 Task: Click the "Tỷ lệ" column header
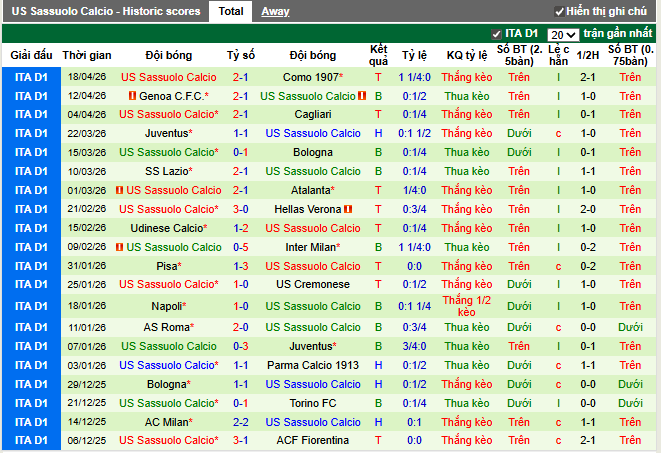[x=414, y=55]
